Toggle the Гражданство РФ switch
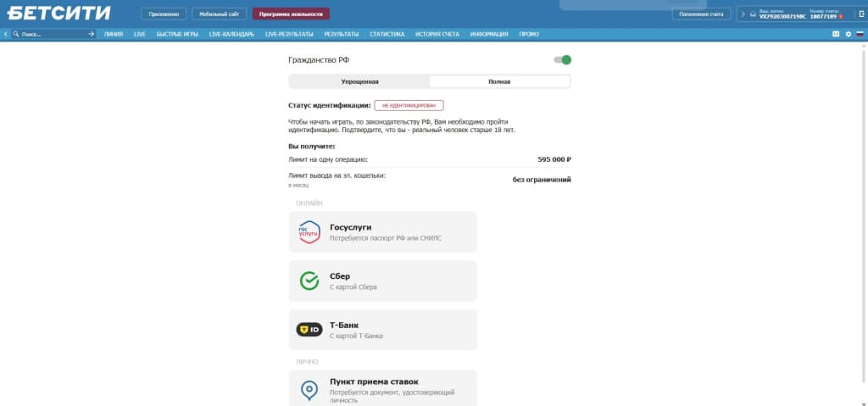The image size is (868, 406). click(563, 60)
